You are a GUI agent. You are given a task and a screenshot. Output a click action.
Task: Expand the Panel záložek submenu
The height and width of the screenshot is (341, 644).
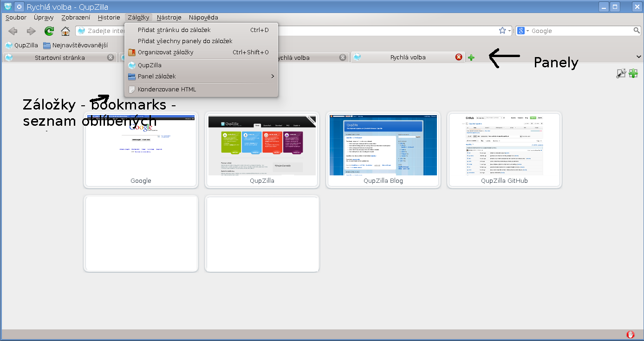(x=201, y=77)
